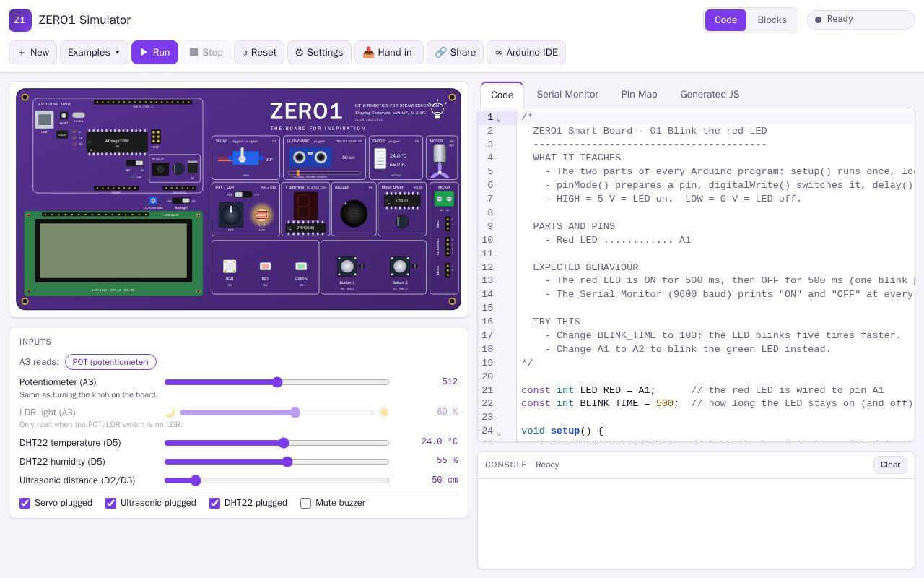
Task: Click the DHT22 sensor graphic
Action: pyautogui.click(x=380, y=158)
